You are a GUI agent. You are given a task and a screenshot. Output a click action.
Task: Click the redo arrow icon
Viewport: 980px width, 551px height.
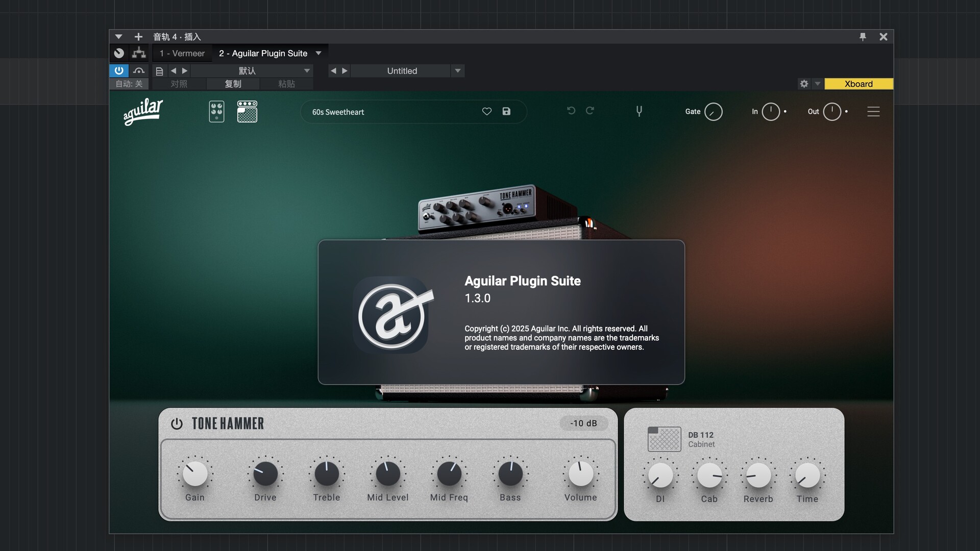(x=590, y=111)
